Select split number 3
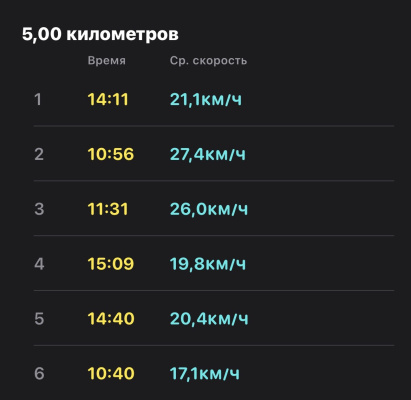 point(39,209)
